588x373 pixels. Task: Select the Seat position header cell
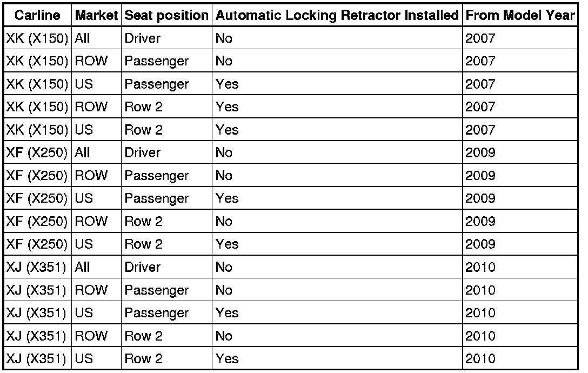(166, 15)
